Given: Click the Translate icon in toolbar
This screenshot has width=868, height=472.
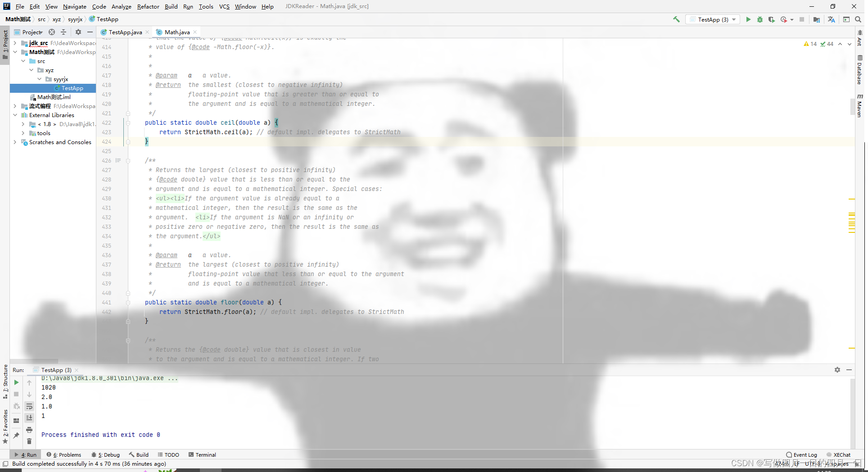Looking at the screenshot, I should (831, 19).
